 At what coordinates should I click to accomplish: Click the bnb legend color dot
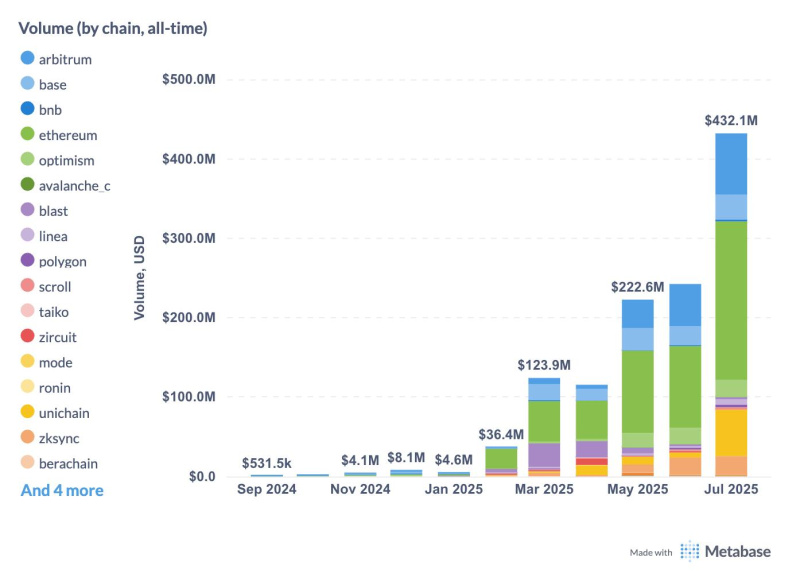(x=27, y=110)
